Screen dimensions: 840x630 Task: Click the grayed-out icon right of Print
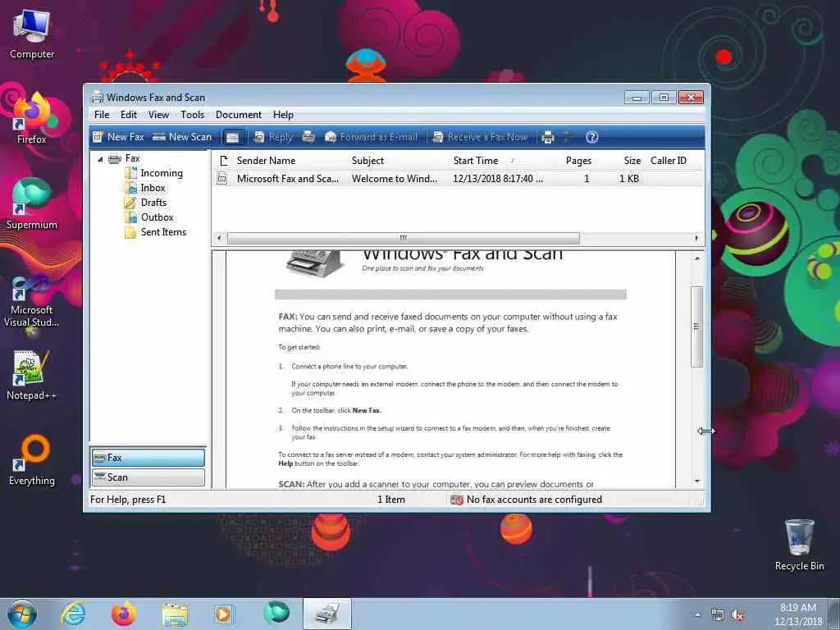coord(568,137)
